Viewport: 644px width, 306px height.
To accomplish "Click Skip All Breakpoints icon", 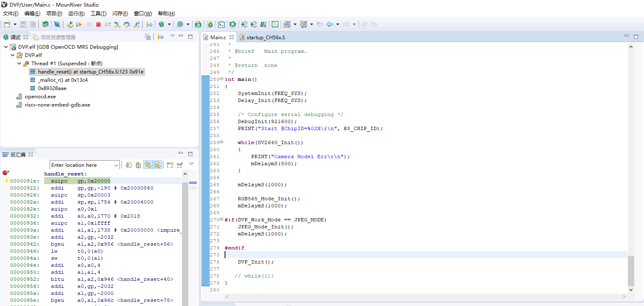I will tap(57, 25).
